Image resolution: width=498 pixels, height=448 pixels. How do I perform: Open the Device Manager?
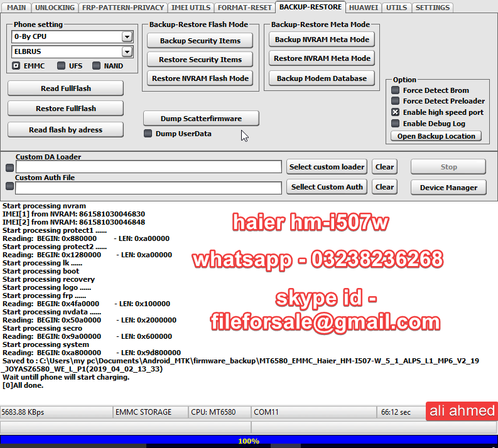[x=448, y=188]
